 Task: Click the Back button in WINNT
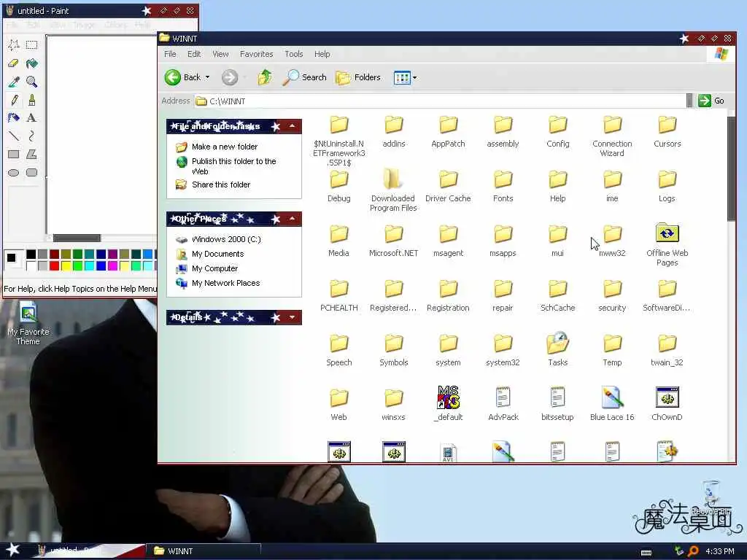(x=183, y=77)
